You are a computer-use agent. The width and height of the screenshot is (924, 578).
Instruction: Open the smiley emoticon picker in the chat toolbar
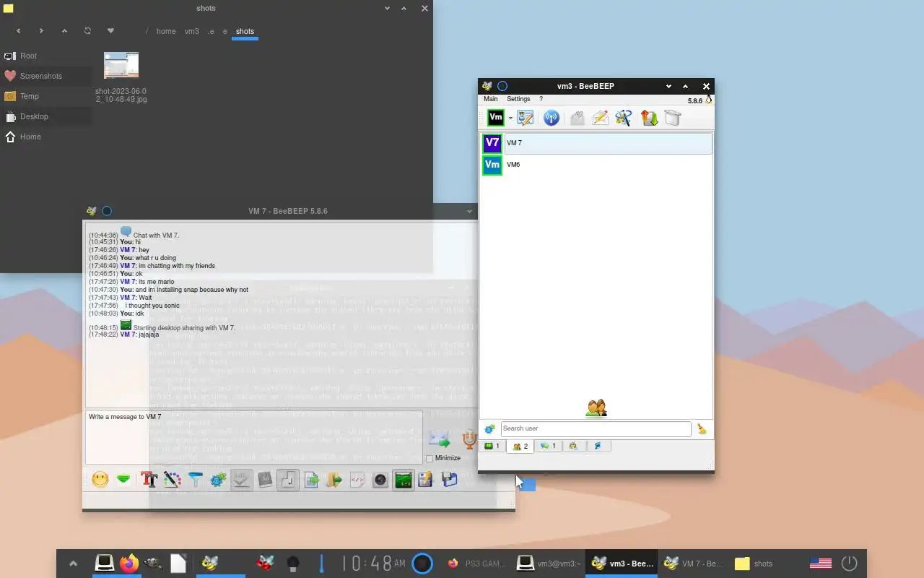click(100, 480)
